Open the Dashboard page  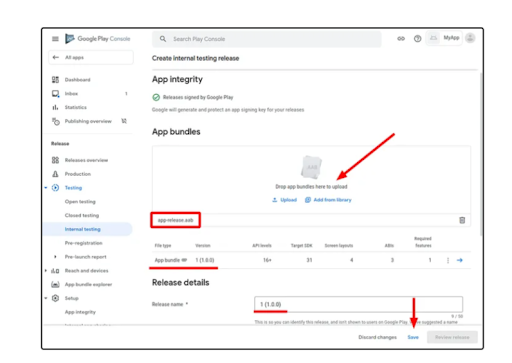(77, 80)
